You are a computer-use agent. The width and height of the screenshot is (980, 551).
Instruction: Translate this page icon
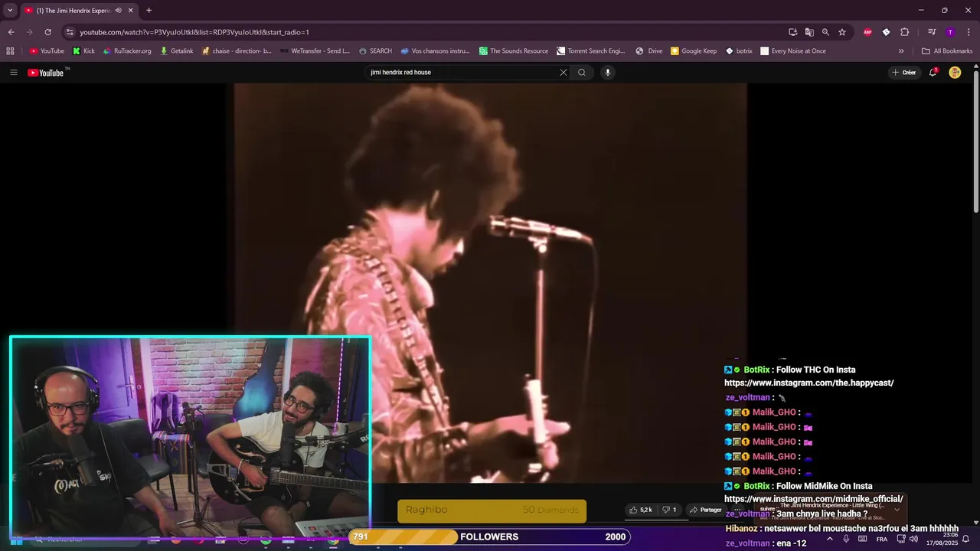pyautogui.click(x=809, y=32)
